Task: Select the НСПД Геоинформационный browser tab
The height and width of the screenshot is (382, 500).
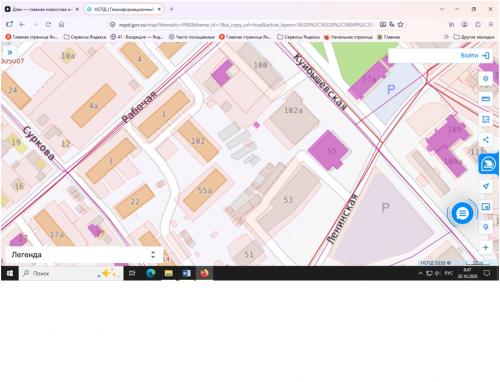Action: tap(124, 9)
